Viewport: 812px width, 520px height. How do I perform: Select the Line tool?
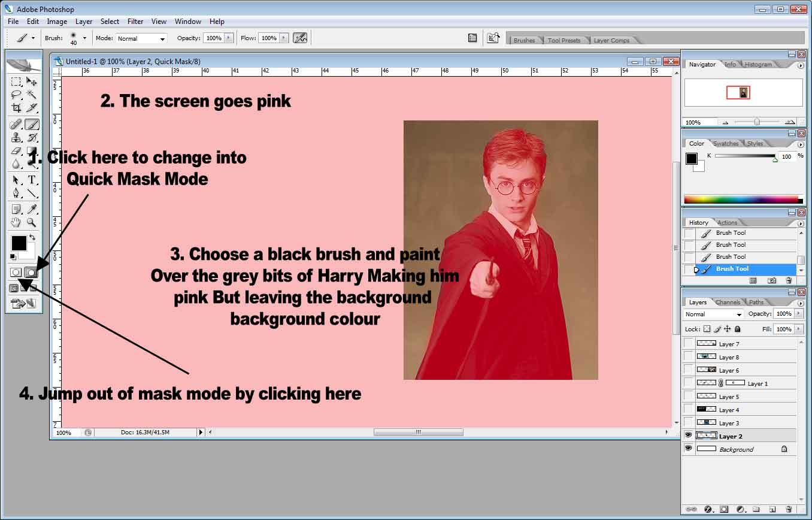point(32,193)
